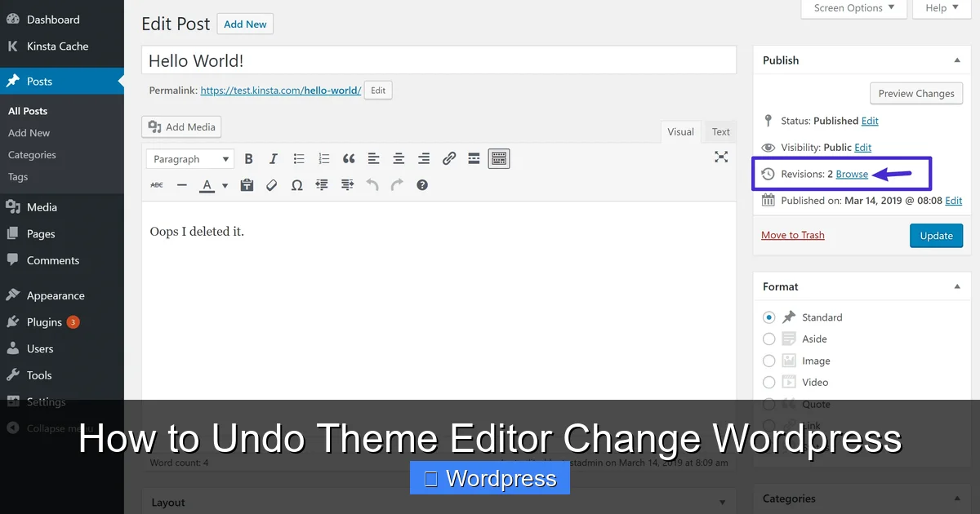Edit the post Status link

click(870, 121)
